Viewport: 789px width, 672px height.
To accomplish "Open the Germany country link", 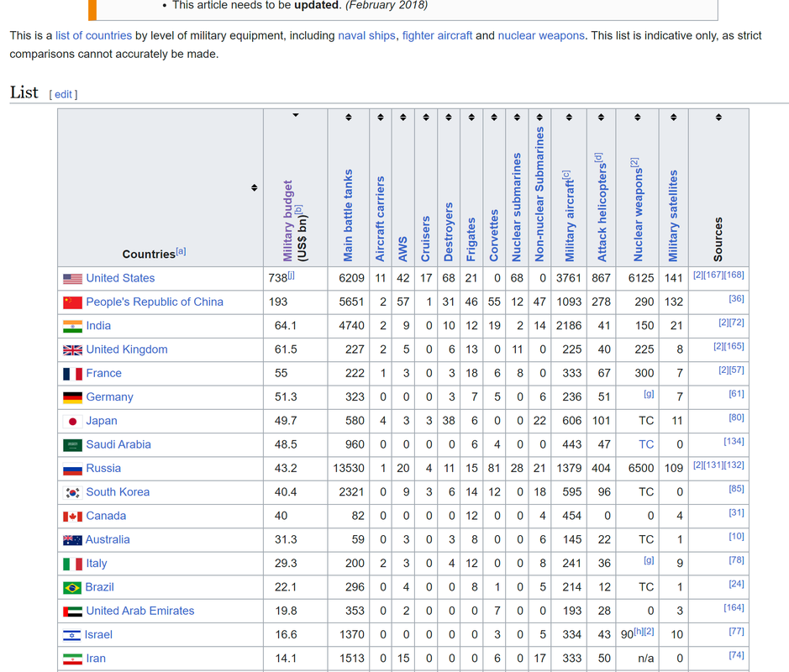I will [x=110, y=396].
